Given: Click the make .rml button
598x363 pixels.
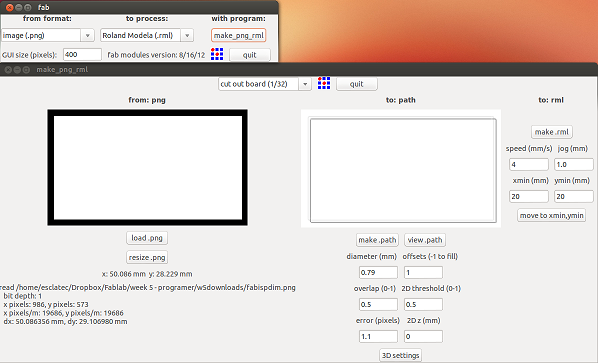Looking at the screenshot, I should point(551,132).
